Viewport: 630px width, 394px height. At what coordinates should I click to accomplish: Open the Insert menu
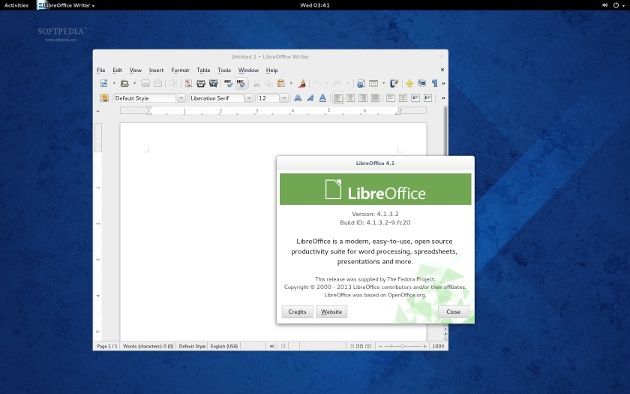[x=156, y=70]
